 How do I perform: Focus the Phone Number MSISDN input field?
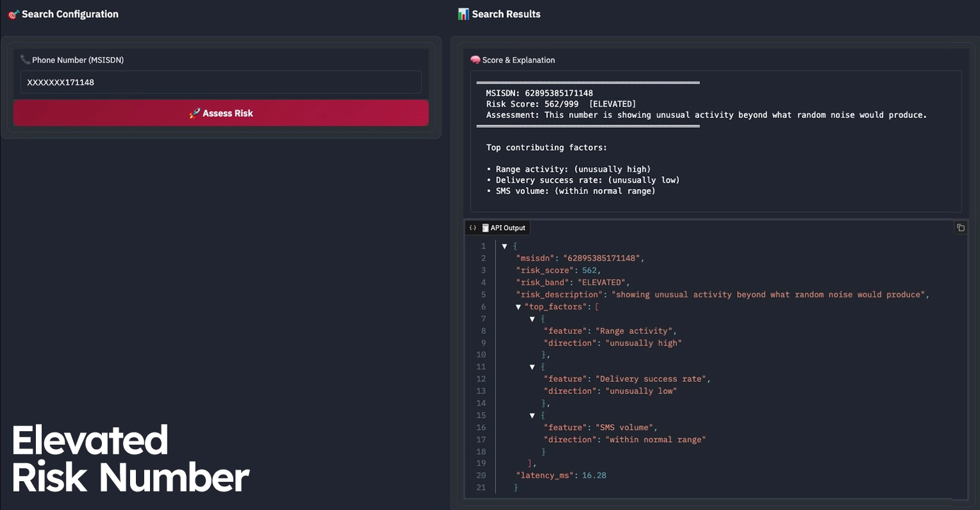coord(221,82)
